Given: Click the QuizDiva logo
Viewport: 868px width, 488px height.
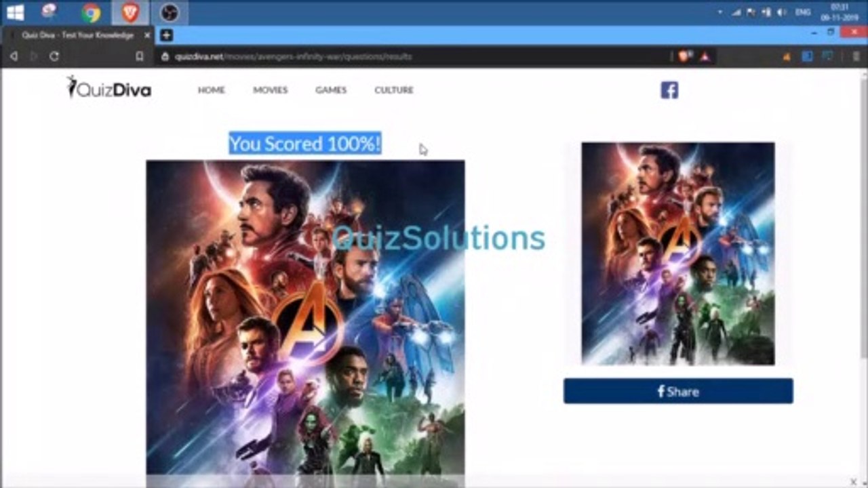Looking at the screenshot, I should coord(108,88).
